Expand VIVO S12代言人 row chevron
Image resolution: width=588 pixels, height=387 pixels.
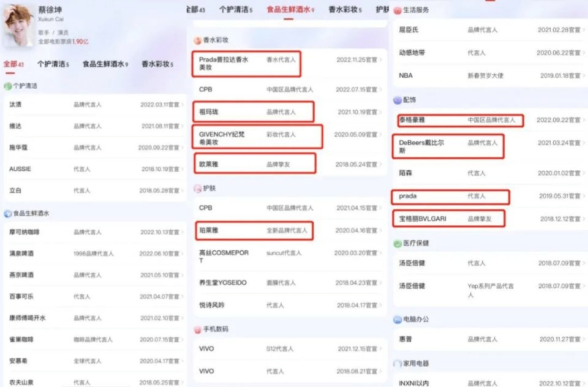point(380,349)
